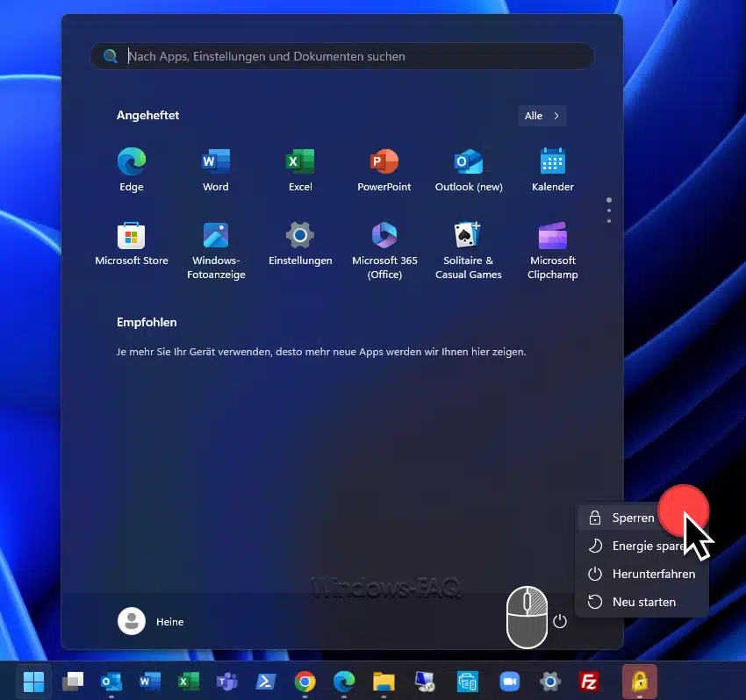Click the Windows Start button on taskbar
Screen dimensions: 746x700
pos(33,682)
